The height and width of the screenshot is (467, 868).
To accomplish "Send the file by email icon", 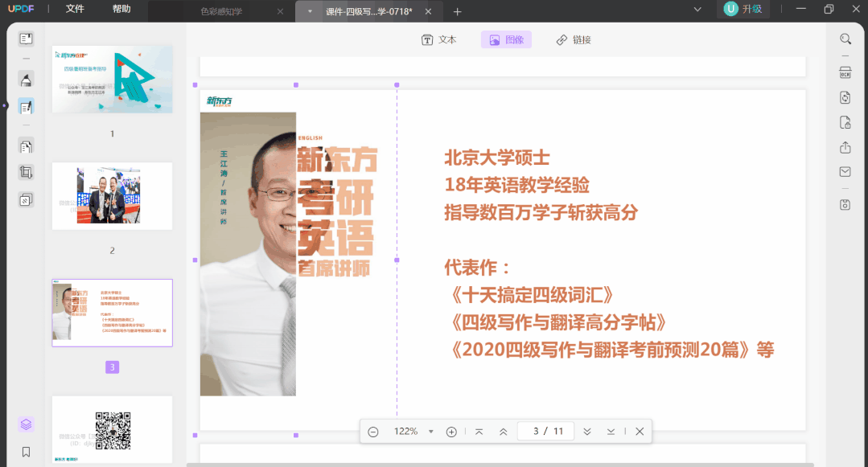I will [x=845, y=172].
